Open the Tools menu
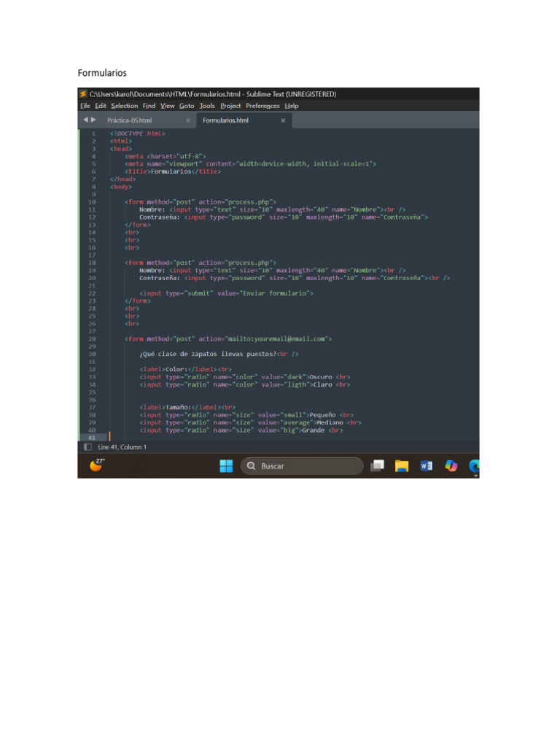The image size is (560, 747). [x=207, y=106]
